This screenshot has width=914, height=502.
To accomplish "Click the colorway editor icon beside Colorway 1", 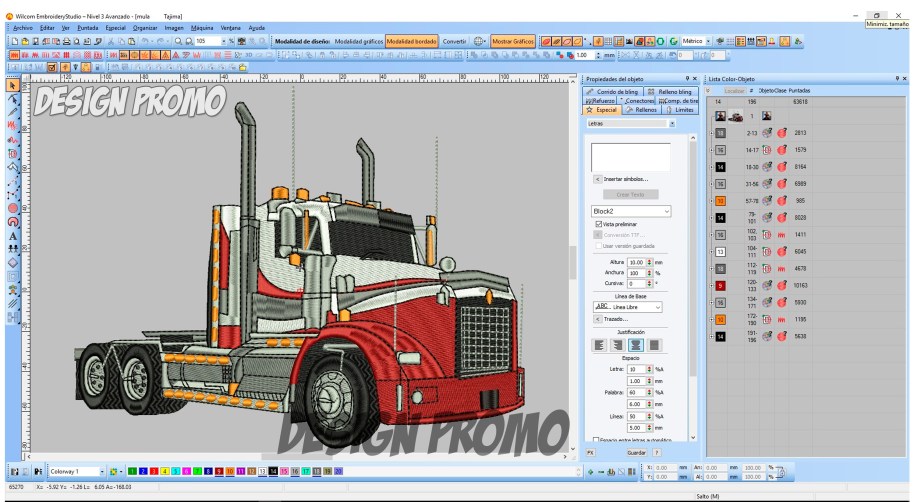I will point(114,471).
